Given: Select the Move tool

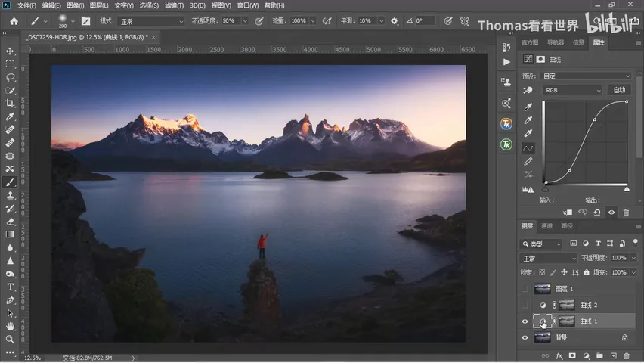Looking at the screenshot, I should tap(11, 51).
